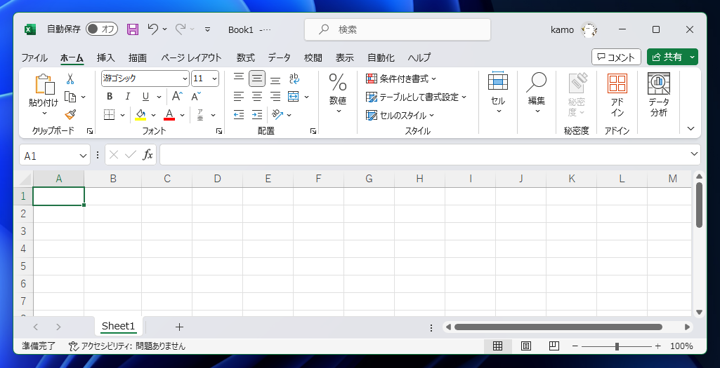
Task: Click the bottom align icon
Action: 275,79
